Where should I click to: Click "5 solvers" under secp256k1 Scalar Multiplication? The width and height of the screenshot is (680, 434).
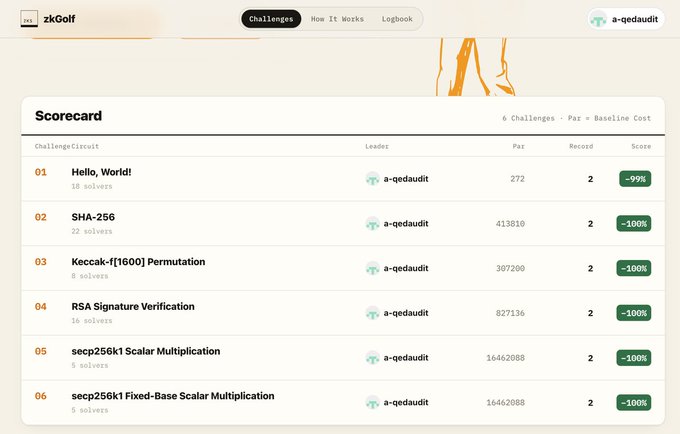pyautogui.click(x=90, y=365)
